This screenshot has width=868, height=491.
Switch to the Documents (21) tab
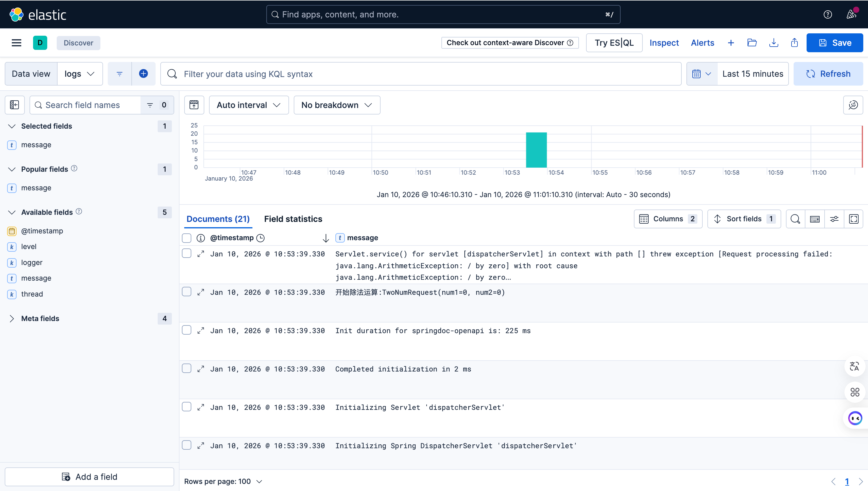[x=218, y=219]
